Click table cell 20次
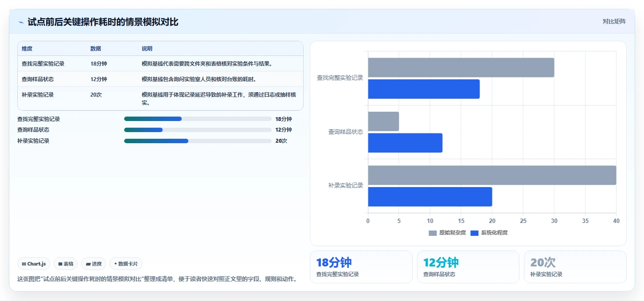This screenshot has width=644, height=301. click(96, 95)
